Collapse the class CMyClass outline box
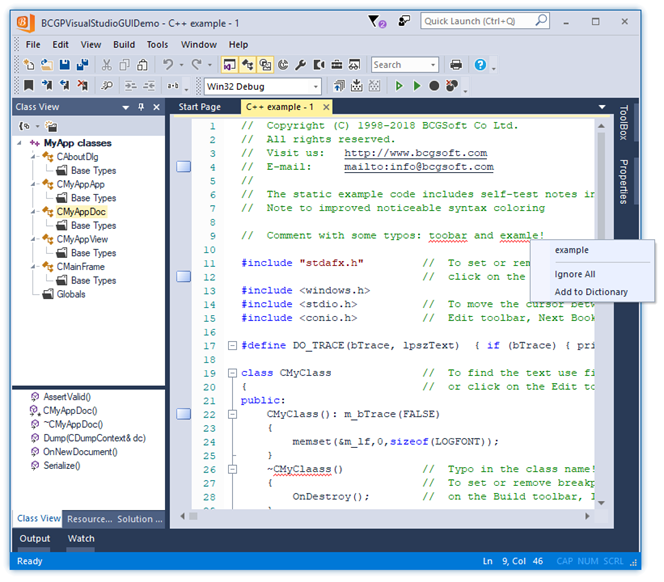This screenshot has width=664, height=582. point(232,373)
